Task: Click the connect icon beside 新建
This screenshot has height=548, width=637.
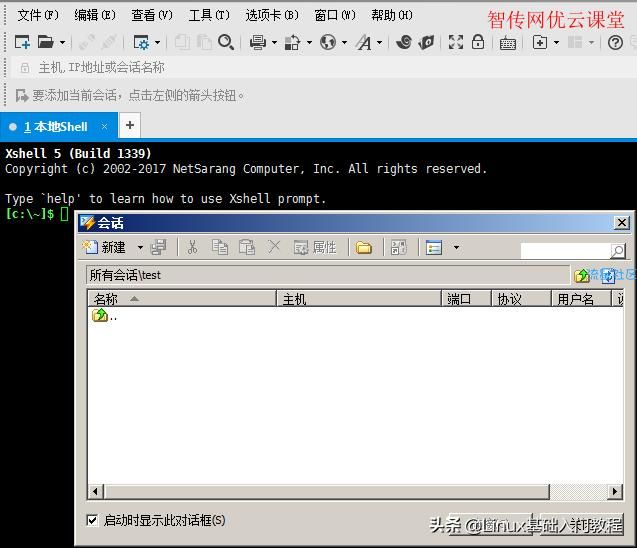Action: pos(158,247)
